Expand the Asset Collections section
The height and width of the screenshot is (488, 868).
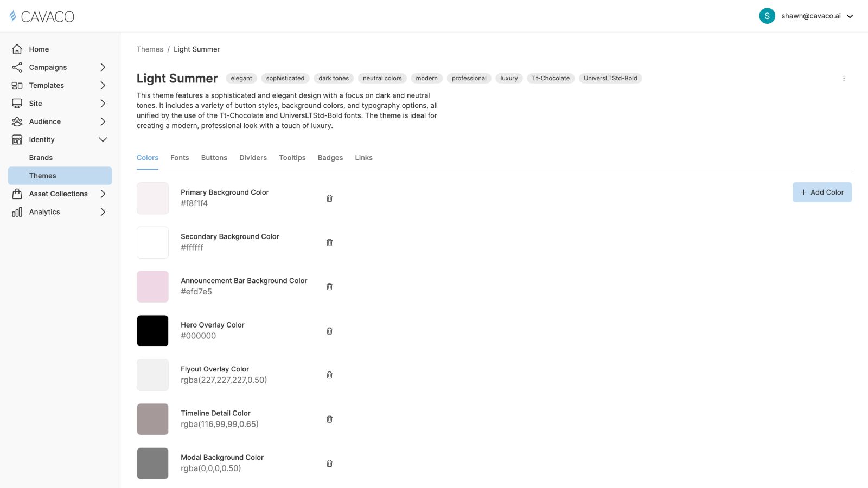pyautogui.click(x=103, y=194)
